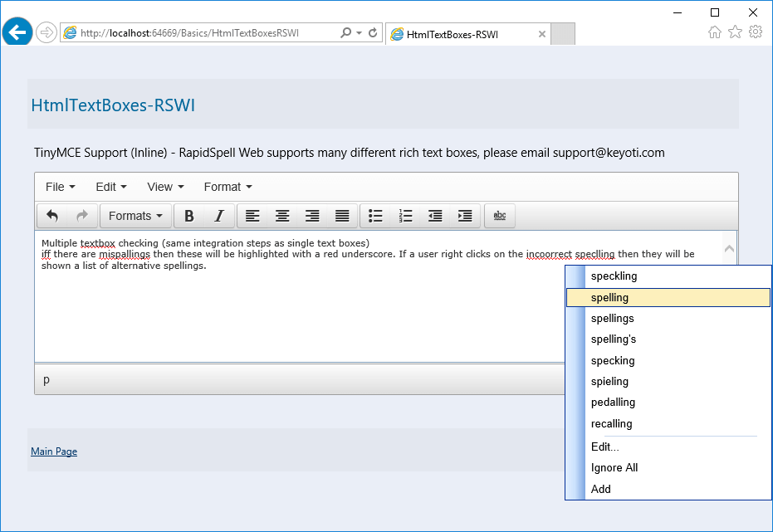Click the decrease indent icon
Viewport: 773px width, 532px height.
click(435, 216)
